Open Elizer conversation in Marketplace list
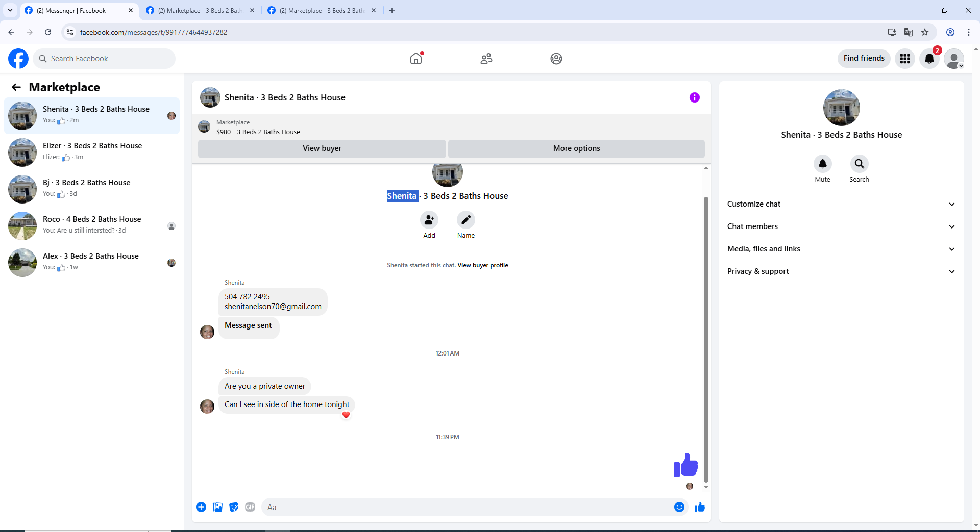 click(x=92, y=152)
